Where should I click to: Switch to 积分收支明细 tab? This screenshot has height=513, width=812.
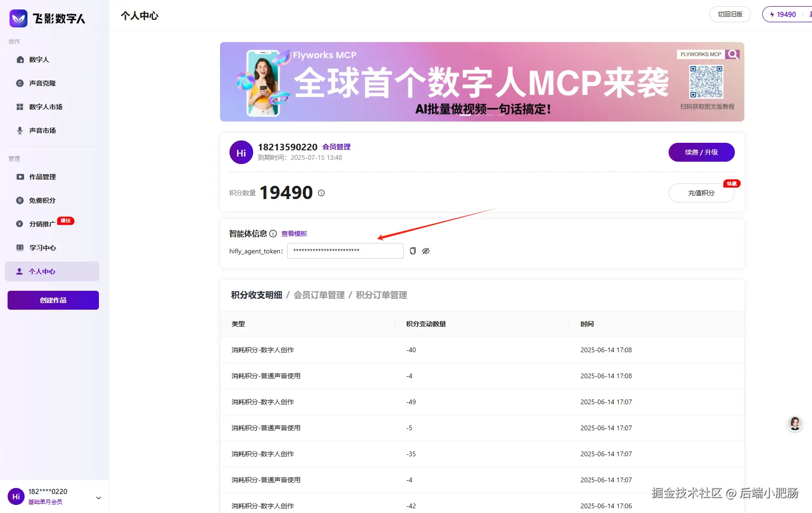[x=256, y=295]
